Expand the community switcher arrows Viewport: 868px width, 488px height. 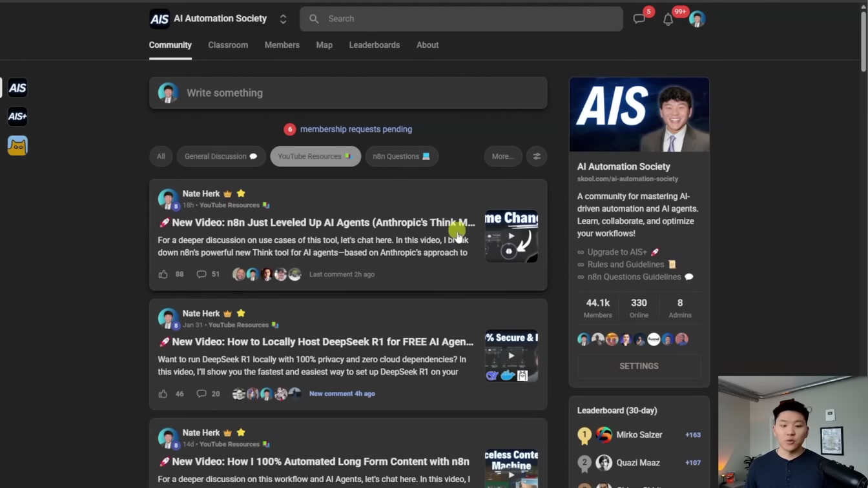tap(283, 19)
